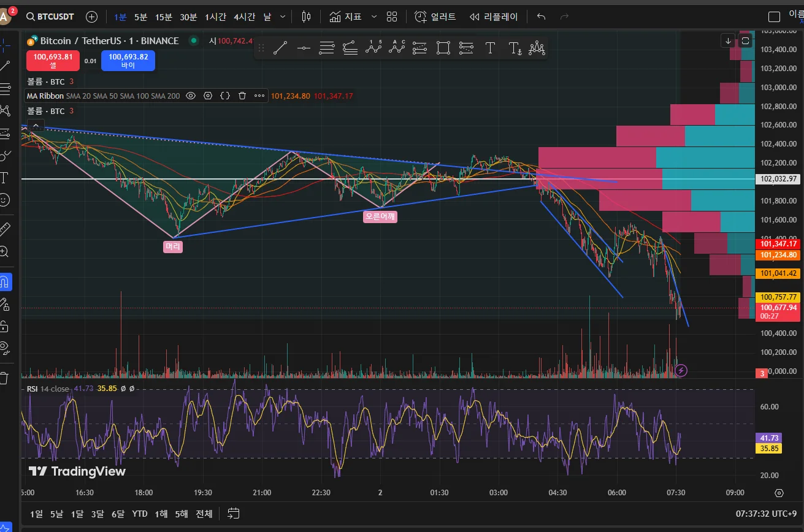Pick the Elliott wave pattern tool
The image size is (804, 532).
click(x=373, y=48)
